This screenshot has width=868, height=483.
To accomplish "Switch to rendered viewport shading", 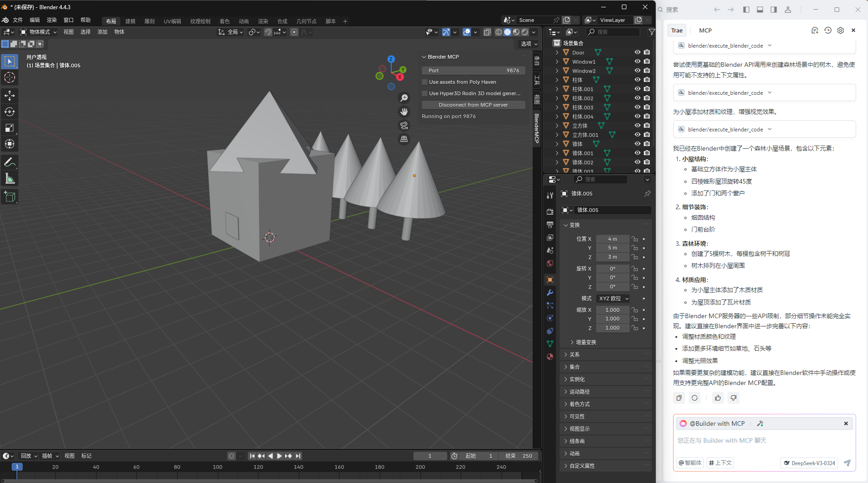I will pos(525,32).
